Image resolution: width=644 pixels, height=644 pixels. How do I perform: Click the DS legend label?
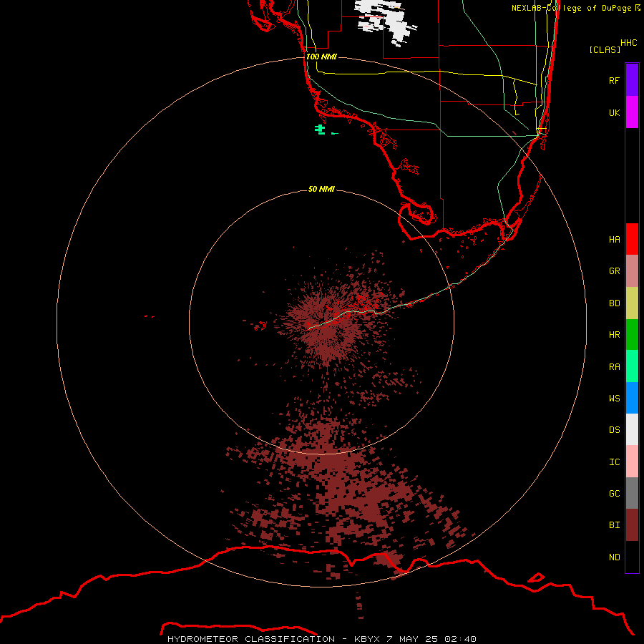[614, 429]
